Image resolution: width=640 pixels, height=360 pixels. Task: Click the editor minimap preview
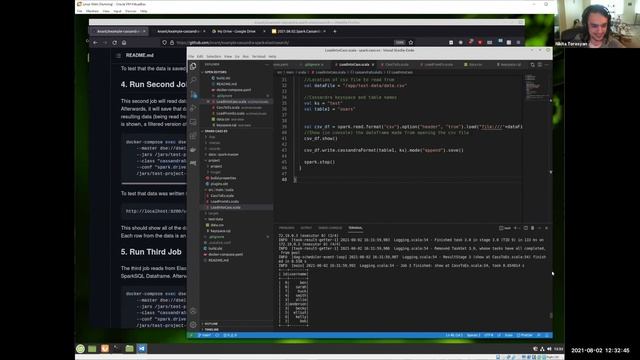(536, 87)
